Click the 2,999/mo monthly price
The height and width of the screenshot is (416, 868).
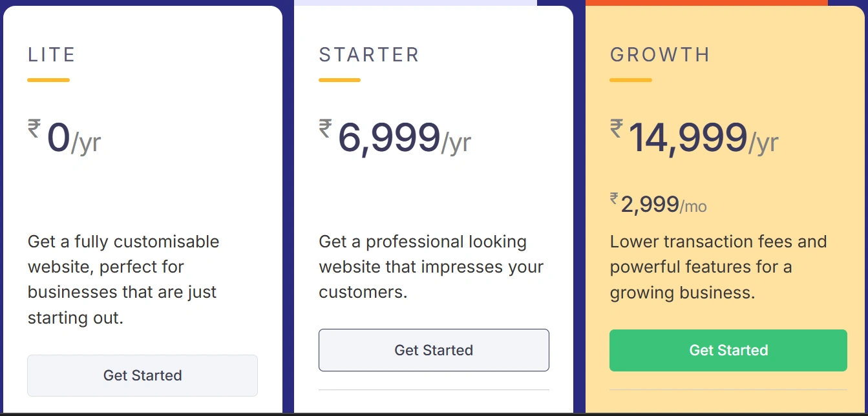pos(663,205)
